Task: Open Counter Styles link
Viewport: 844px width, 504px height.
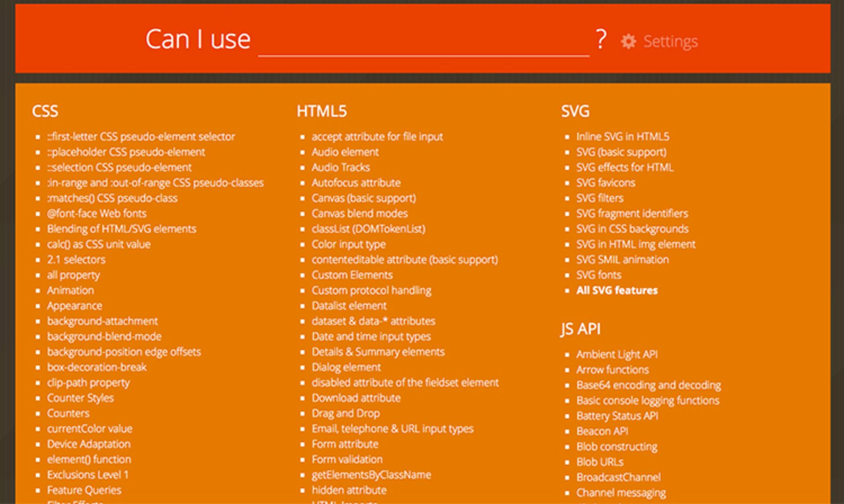Action: pos(80,398)
